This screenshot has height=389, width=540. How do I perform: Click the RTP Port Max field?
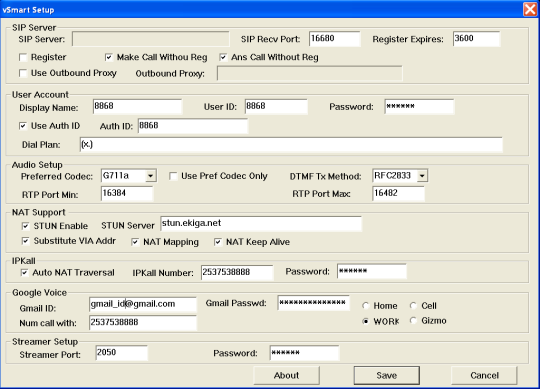pyautogui.click(x=398, y=193)
